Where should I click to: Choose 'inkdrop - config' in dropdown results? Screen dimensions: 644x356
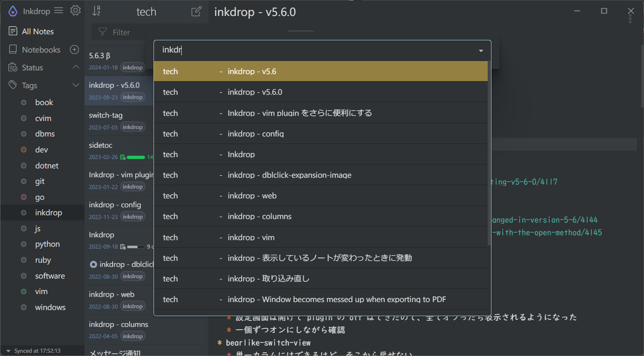pos(321,134)
